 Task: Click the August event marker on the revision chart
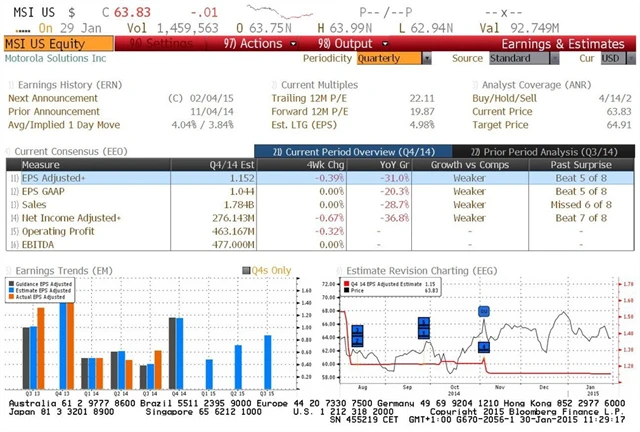point(357,335)
